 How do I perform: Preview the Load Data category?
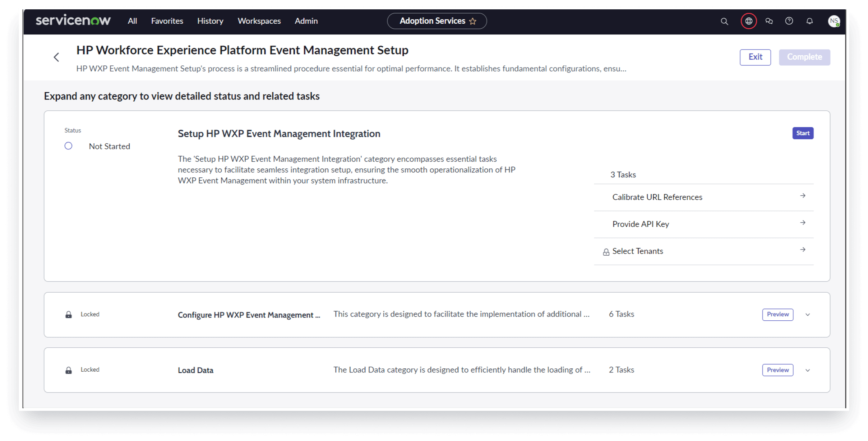[x=778, y=370]
